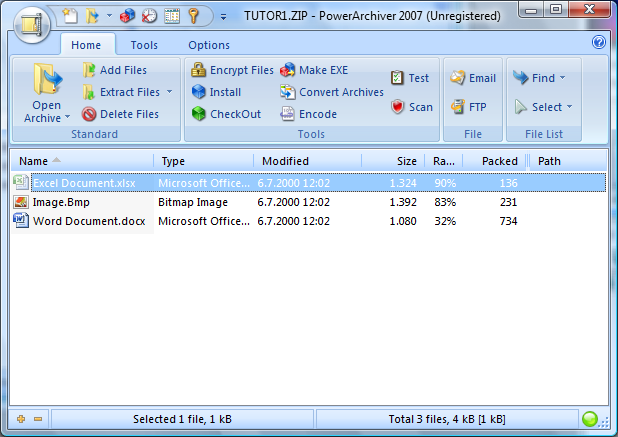Expand the Open Archive dropdown arrow

coord(67,117)
